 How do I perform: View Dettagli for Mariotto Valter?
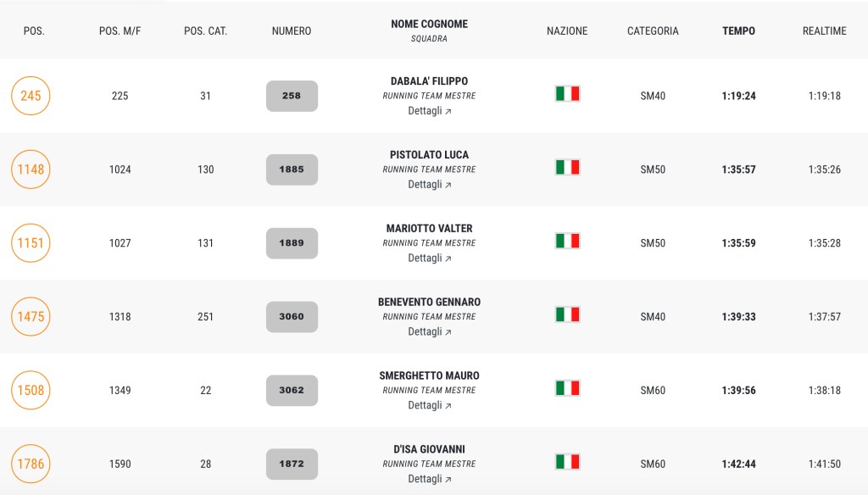click(x=429, y=259)
